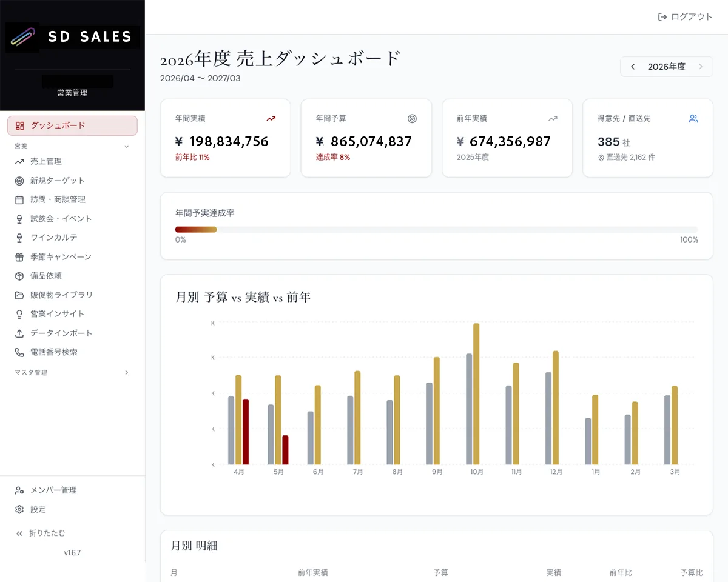
Task: Click the 2026年度 year label
Action: tap(667, 67)
